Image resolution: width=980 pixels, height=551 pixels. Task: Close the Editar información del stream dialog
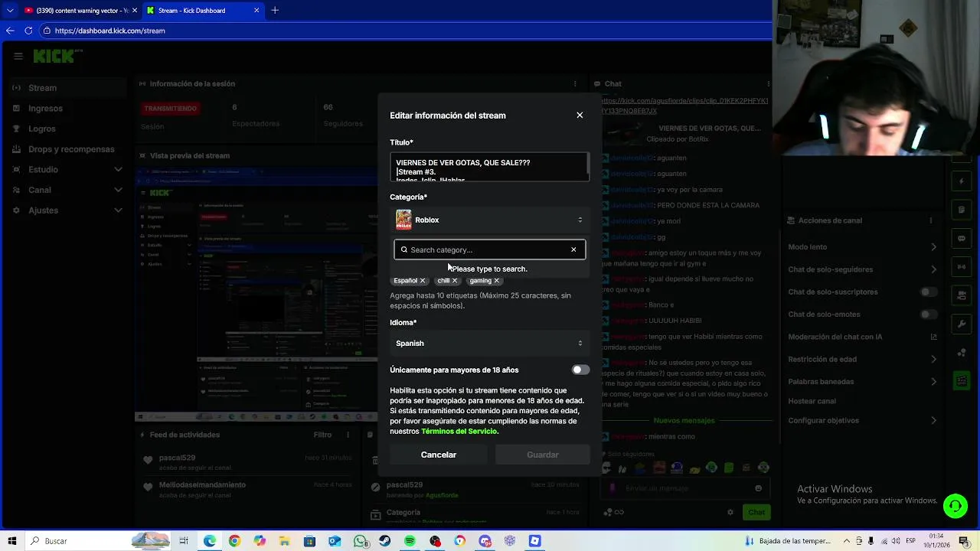580,116
